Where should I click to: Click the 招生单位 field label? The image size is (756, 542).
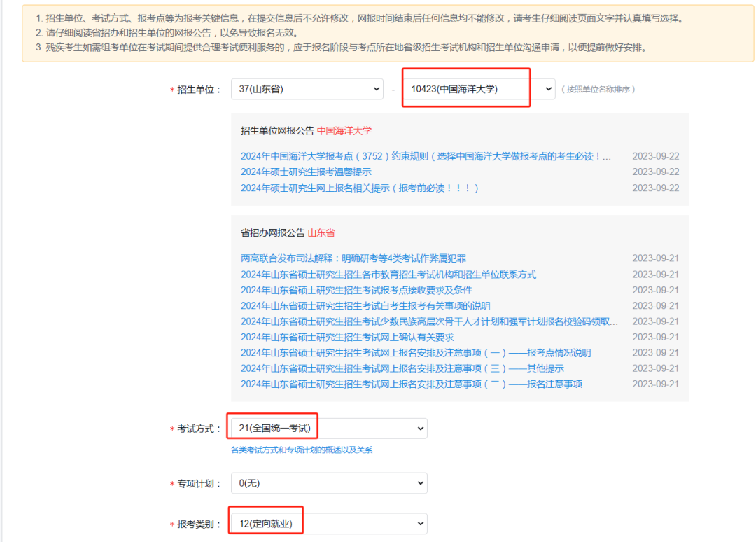(x=199, y=90)
